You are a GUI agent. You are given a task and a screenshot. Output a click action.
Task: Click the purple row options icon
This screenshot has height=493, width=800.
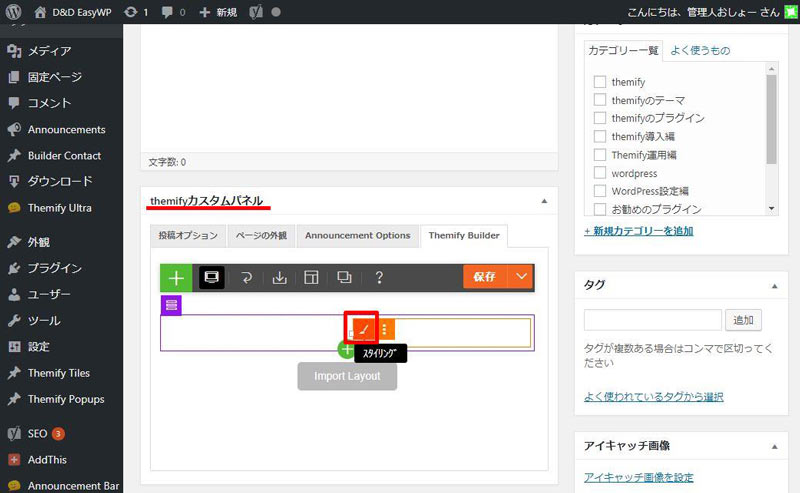pyautogui.click(x=171, y=305)
